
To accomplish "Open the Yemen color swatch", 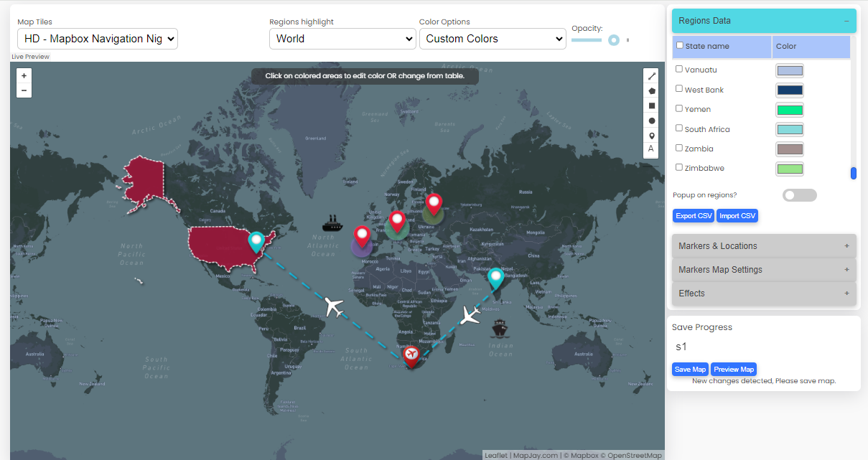I will point(790,110).
